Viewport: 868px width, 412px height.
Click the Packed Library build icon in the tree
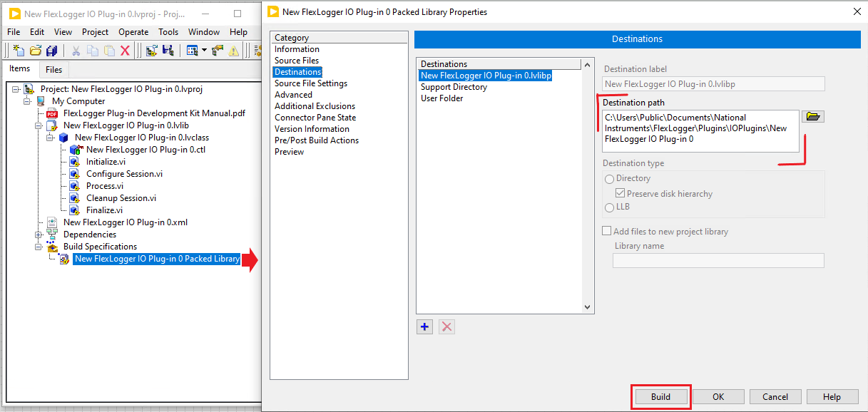coord(64,259)
